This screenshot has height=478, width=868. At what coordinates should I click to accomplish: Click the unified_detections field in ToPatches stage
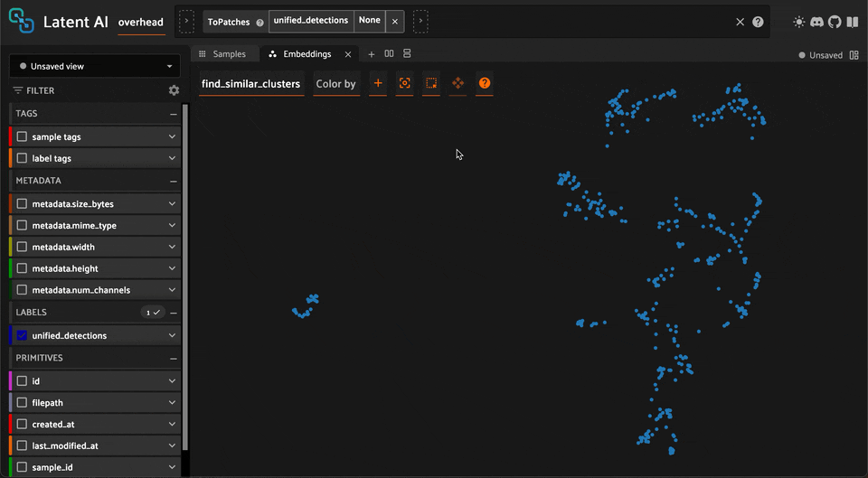(x=310, y=21)
